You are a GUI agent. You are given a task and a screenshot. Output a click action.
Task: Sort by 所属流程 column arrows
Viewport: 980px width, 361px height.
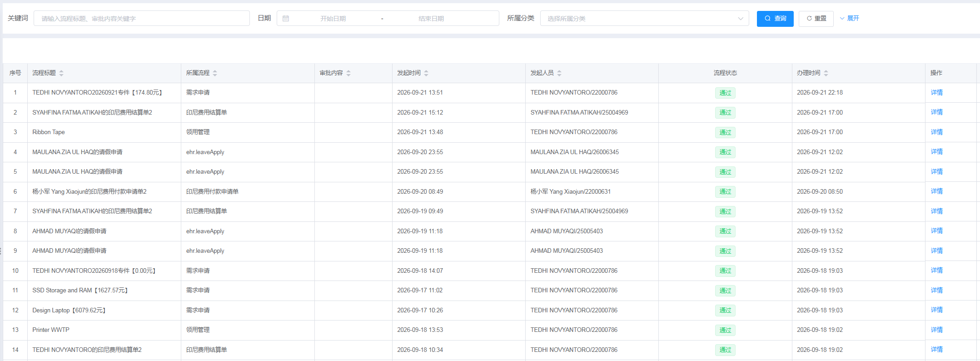[x=215, y=73]
